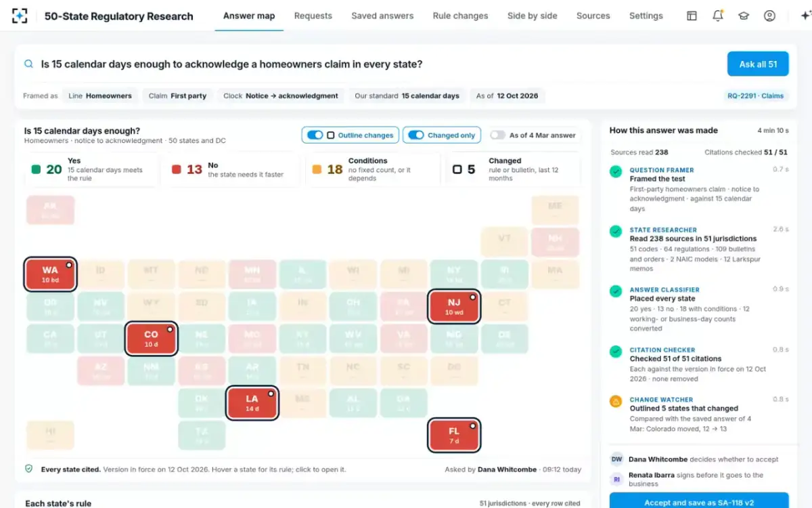
Task: Open the CO state tile on the map
Action: pos(152,339)
